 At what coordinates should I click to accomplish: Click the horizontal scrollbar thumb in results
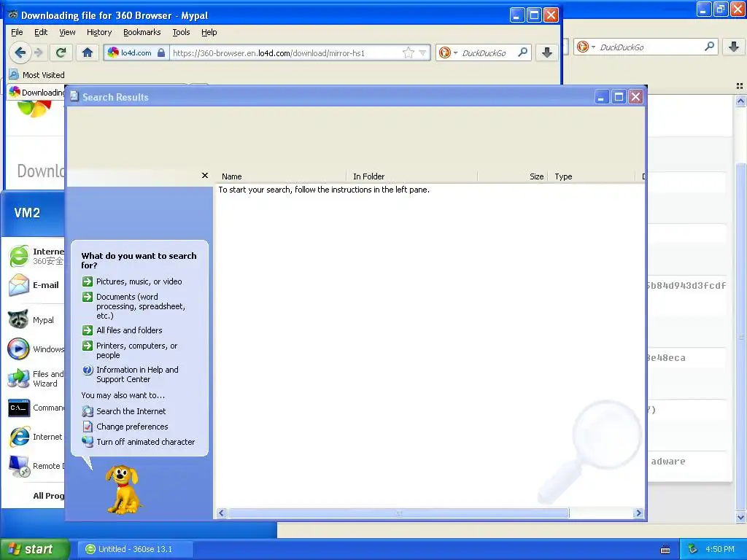(399, 513)
